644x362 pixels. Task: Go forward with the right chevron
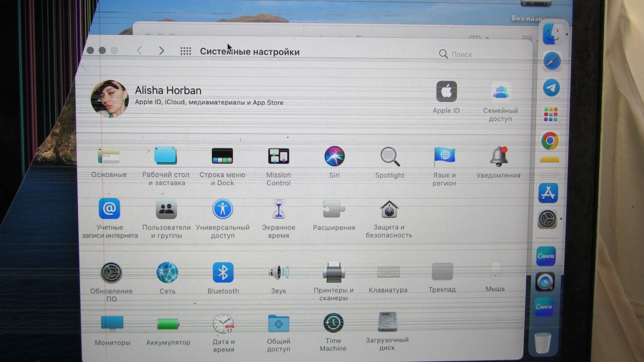coord(161,51)
